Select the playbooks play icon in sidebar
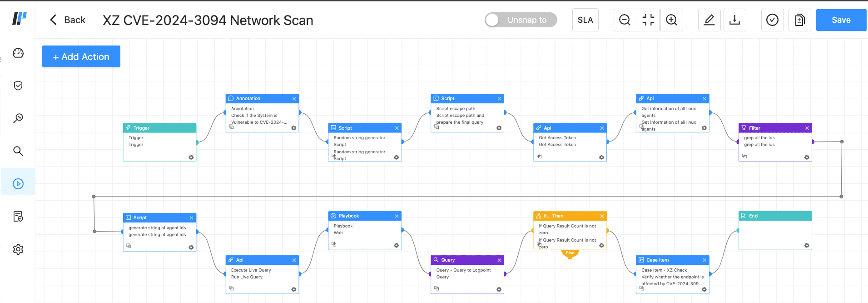The height and width of the screenshot is (303, 868). 18,184
